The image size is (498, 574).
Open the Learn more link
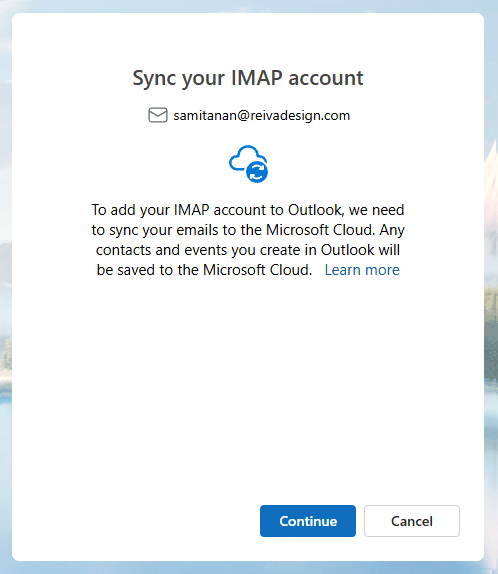click(362, 270)
